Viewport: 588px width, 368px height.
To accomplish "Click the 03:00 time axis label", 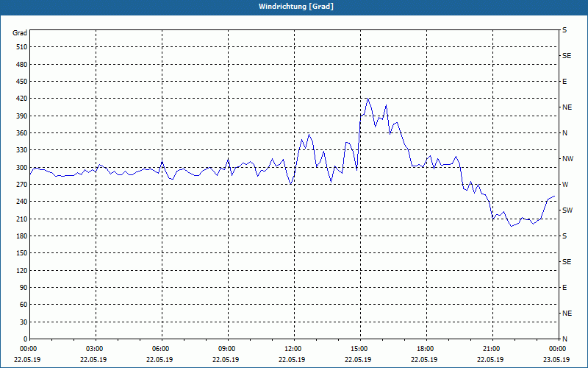I will 96,348.
